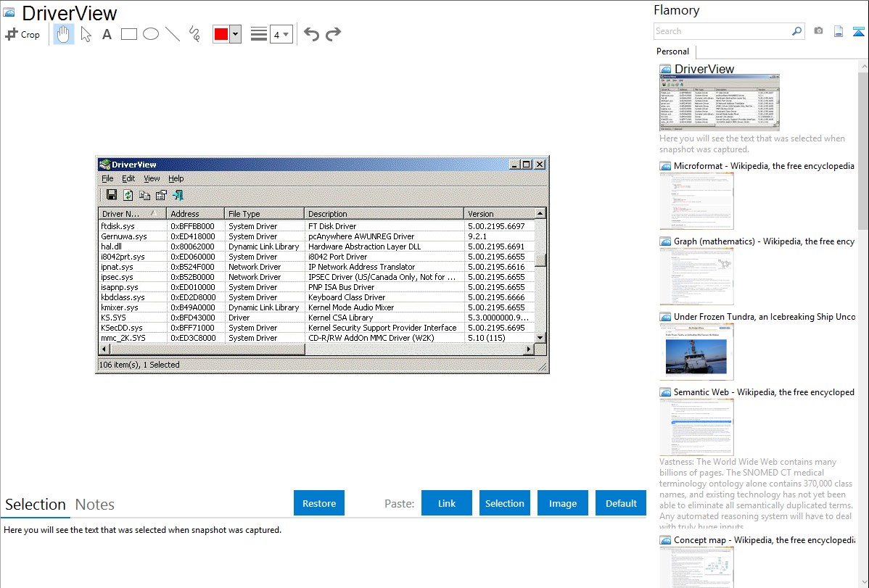Viewport: 869px width, 588px height.
Task: Click the Save floppy disk icon in DriverView
Action: [x=112, y=194]
